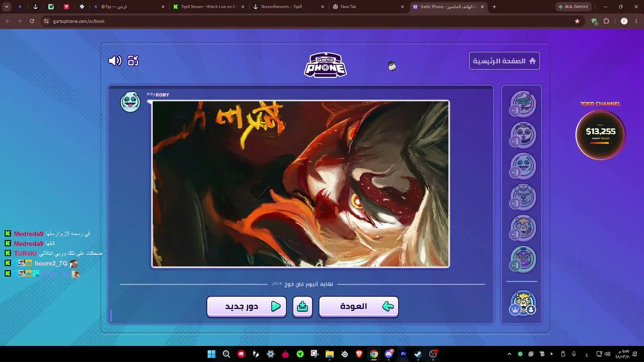Select the purple owl with hat avatar
This screenshot has width=644, height=362.
523,259
